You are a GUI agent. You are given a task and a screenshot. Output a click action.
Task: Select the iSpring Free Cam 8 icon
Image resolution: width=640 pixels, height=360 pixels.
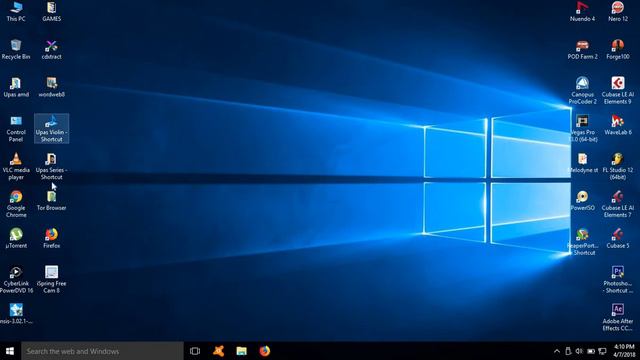click(x=51, y=280)
